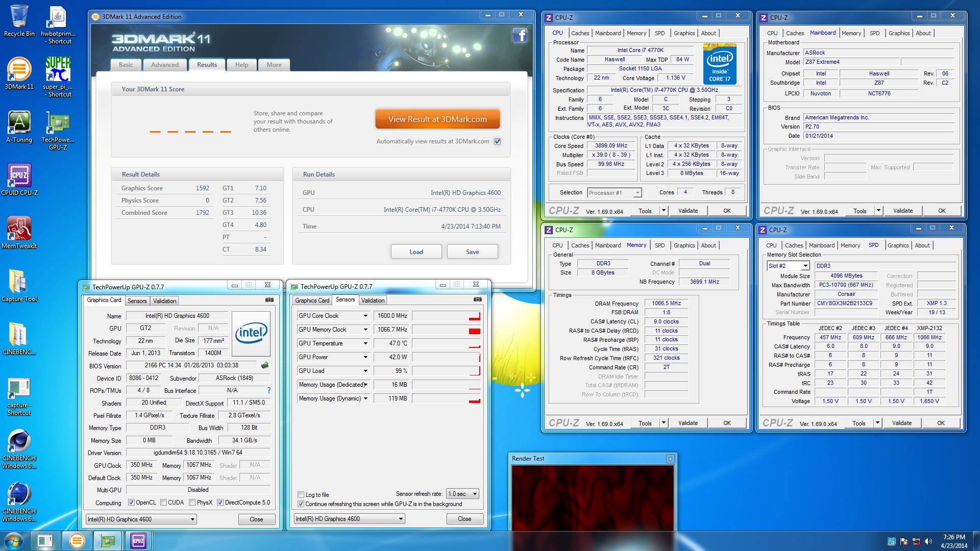
Task: Switch to the Advanced tab in 3DMark
Action: (x=164, y=65)
